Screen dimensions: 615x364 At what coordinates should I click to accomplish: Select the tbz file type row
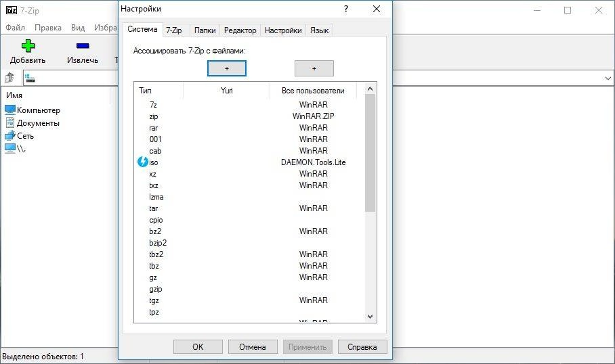point(249,266)
